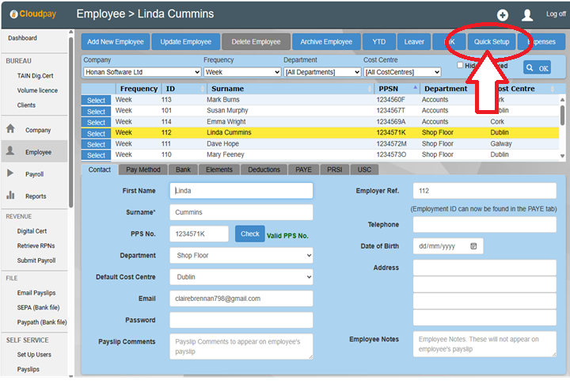Expand the Default Cost Centre dropdown
This screenshot has width=570, height=392.
tap(241, 277)
